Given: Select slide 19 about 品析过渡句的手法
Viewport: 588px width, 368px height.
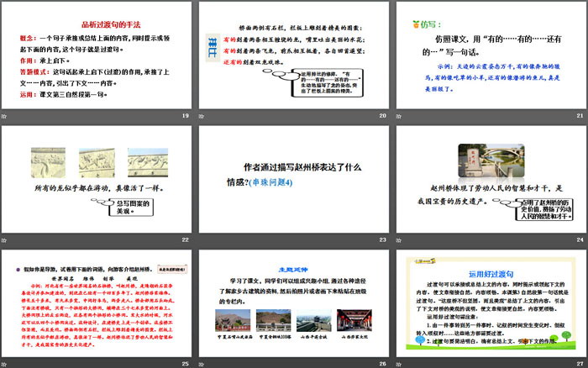Looking at the screenshot, I should coord(97,55).
